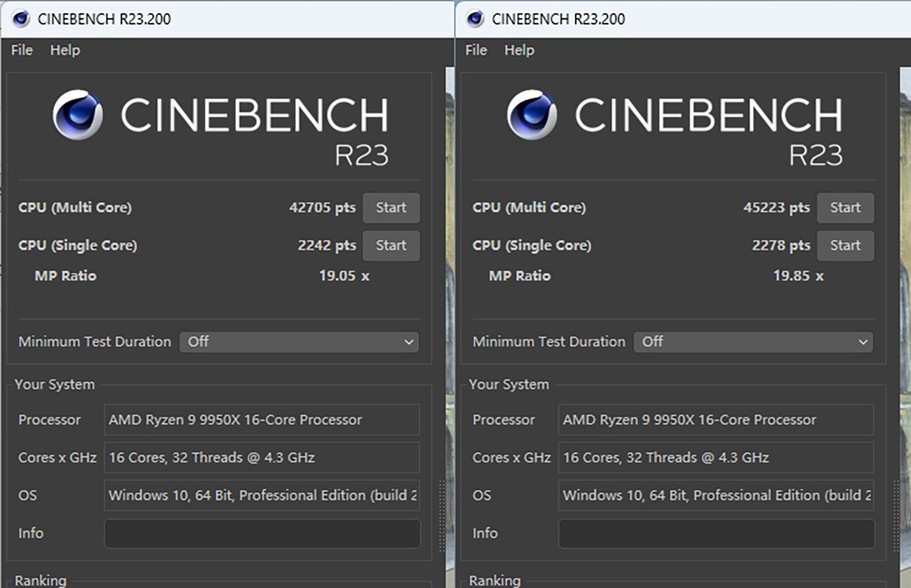Open the Help menu in the 42705 pts window
This screenshot has height=588, width=911.
65,50
